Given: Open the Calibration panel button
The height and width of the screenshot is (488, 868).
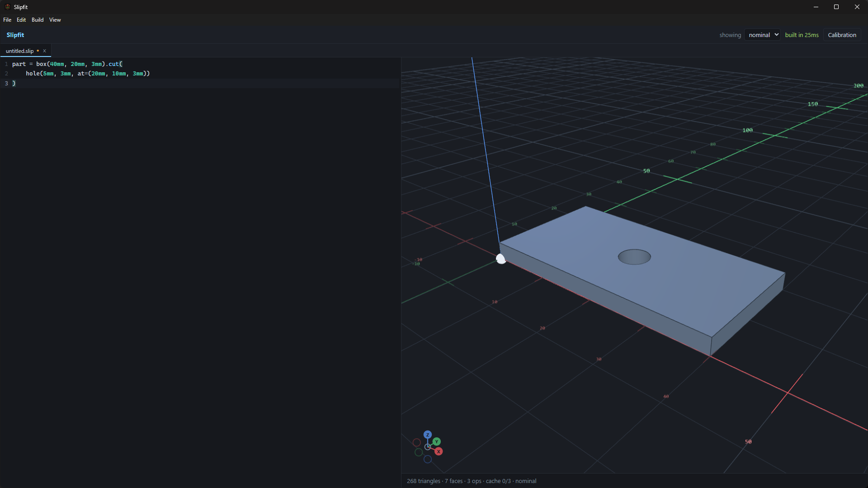Looking at the screenshot, I should pyautogui.click(x=842, y=35).
